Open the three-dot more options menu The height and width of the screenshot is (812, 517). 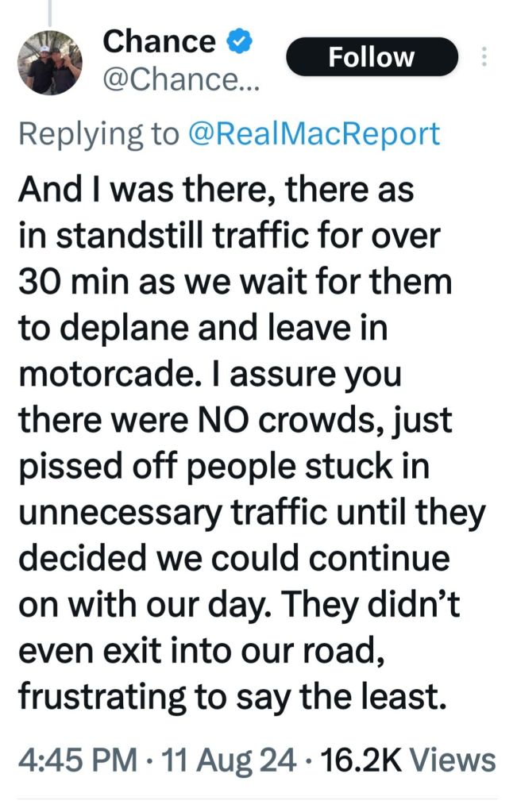pyautogui.click(x=485, y=57)
